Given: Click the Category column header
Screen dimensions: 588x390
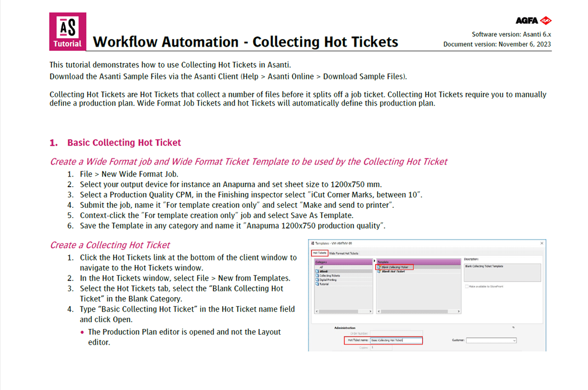Looking at the screenshot, I should (344, 262).
